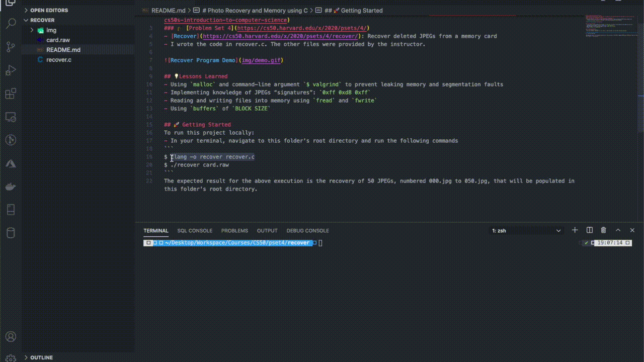Open the Accounts menu icon
The width and height of the screenshot is (644, 362).
pyautogui.click(x=11, y=337)
